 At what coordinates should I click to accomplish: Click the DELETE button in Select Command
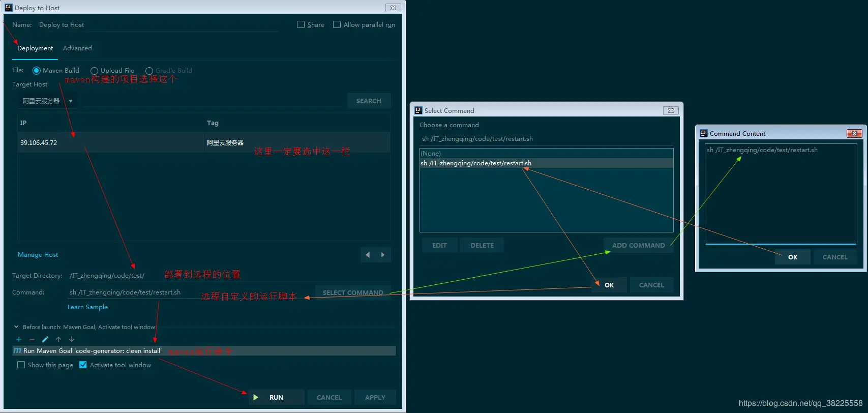(482, 245)
